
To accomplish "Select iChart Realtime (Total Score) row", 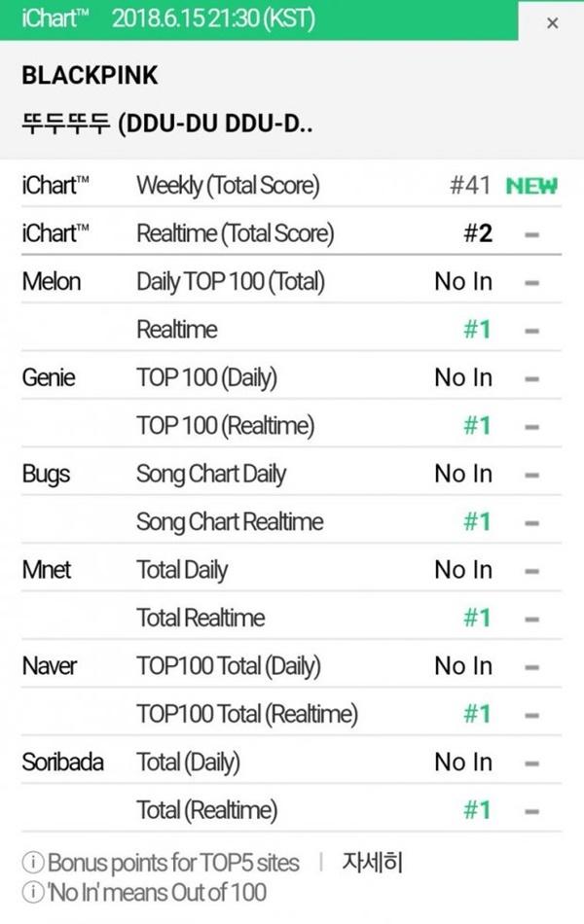I will tap(235, 233).
